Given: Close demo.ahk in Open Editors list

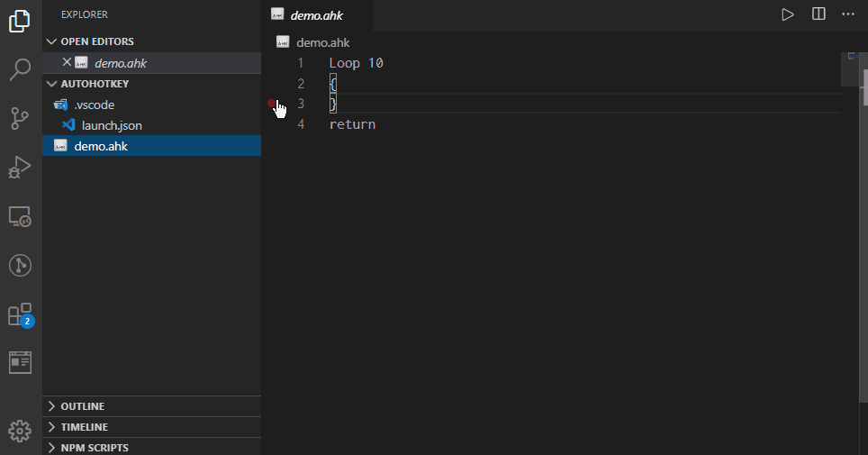Looking at the screenshot, I should point(67,62).
